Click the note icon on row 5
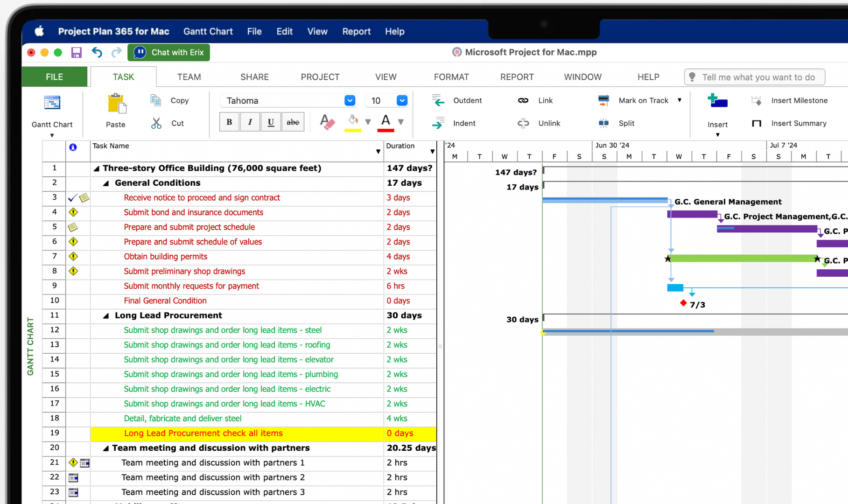The height and width of the screenshot is (504, 848). tap(73, 227)
